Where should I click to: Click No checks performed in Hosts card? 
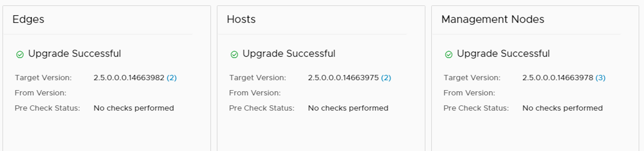pyautogui.click(x=348, y=108)
